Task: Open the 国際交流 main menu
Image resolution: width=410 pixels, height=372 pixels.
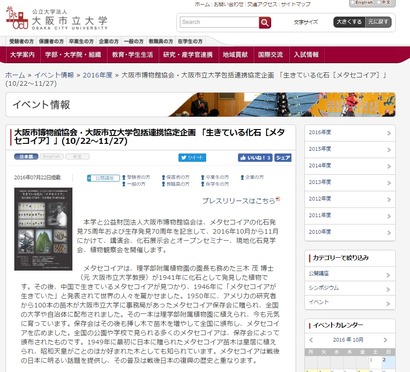Action: 270,55
